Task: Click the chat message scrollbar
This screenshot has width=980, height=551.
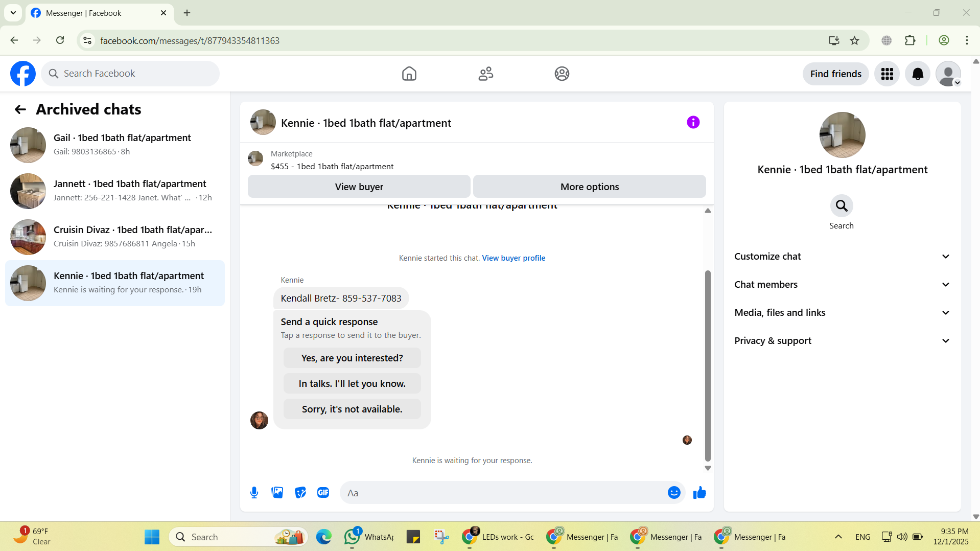Action: (x=708, y=366)
